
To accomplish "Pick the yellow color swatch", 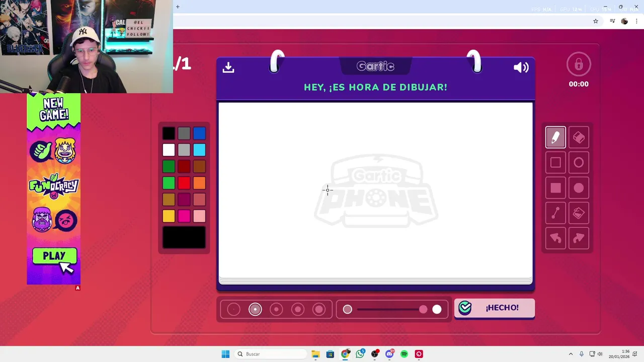I will tap(169, 216).
